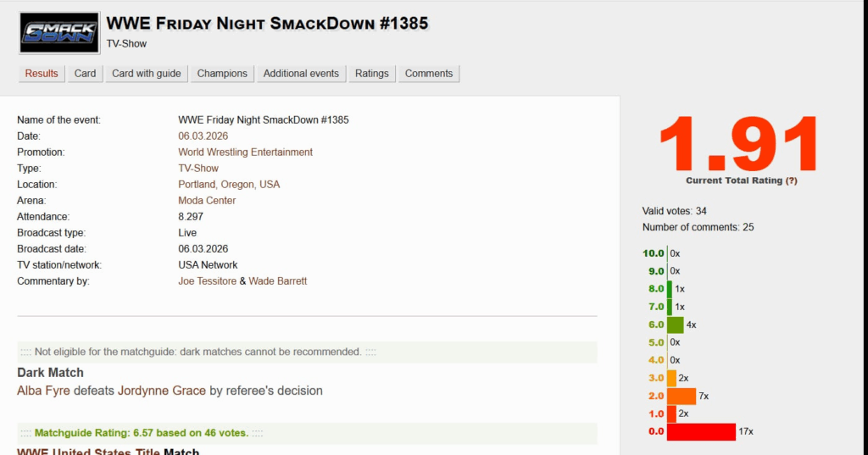Click the 06.03.2026 date link
This screenshot has height=455, width=868.
[203, 136]
